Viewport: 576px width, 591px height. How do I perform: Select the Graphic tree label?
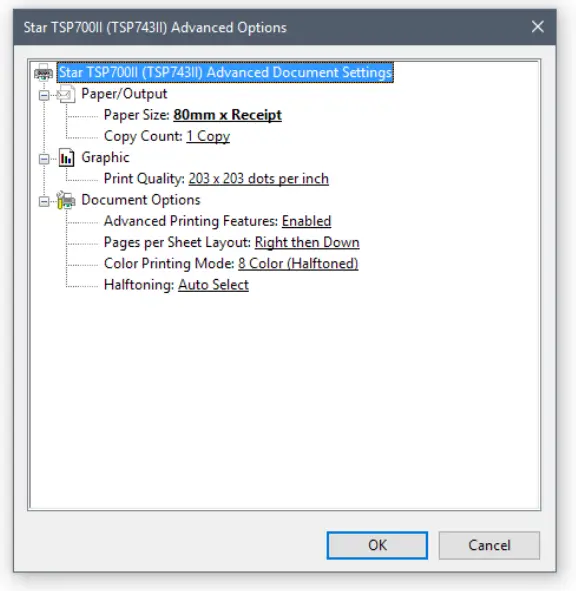pyautogui.click(x=105, y=158)
